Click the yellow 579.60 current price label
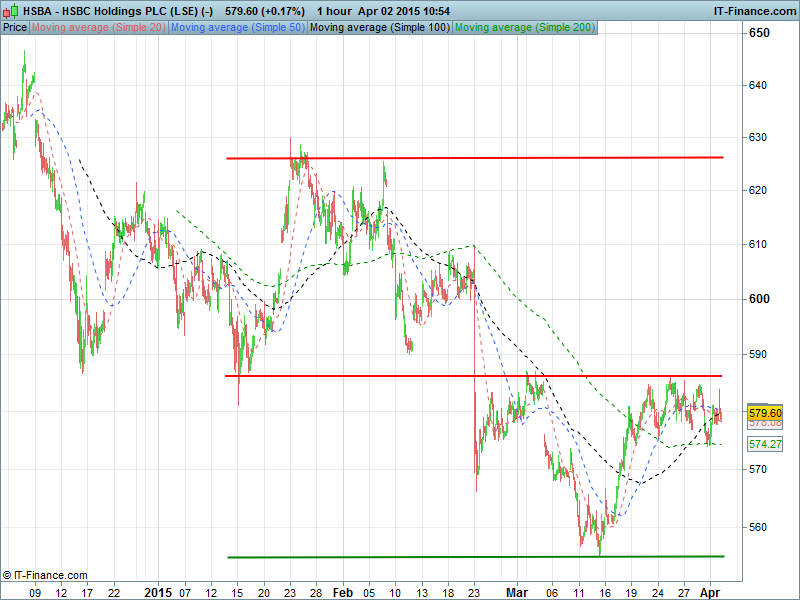800x600 pixels. pos(765,412)
